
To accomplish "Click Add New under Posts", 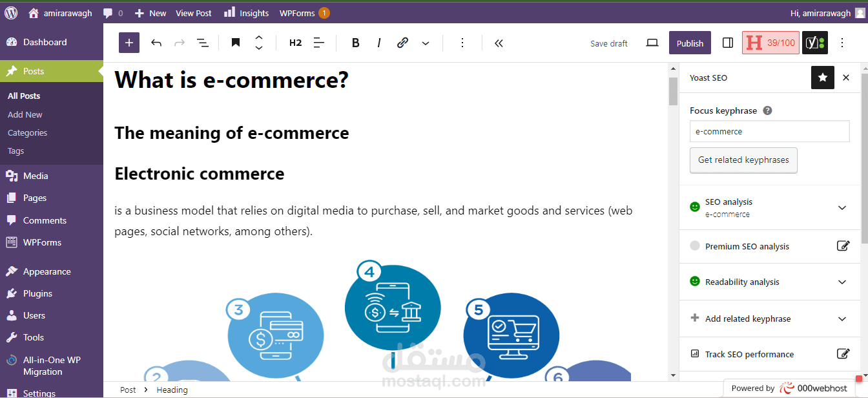I will (25, 114).
